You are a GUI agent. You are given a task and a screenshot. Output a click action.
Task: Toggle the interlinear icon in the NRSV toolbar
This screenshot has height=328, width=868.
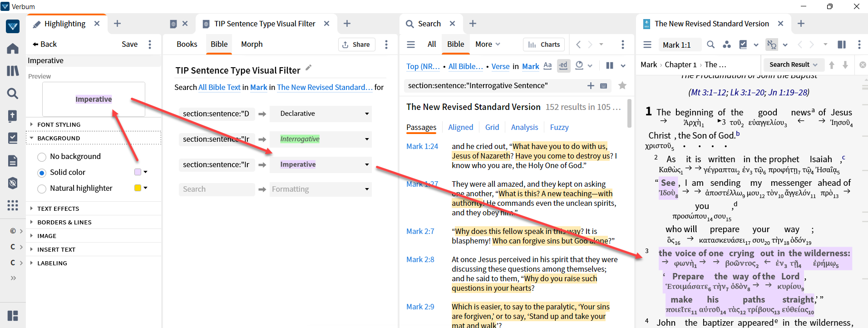pyautogui.click(x=771, y=45)
